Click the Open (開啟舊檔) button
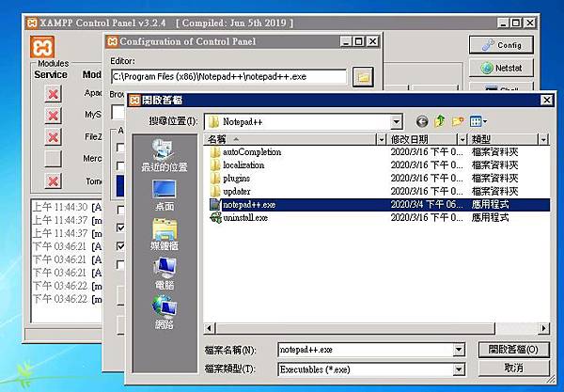The height and width of the screenshot is (392, 564). click(x=513, y=350)
